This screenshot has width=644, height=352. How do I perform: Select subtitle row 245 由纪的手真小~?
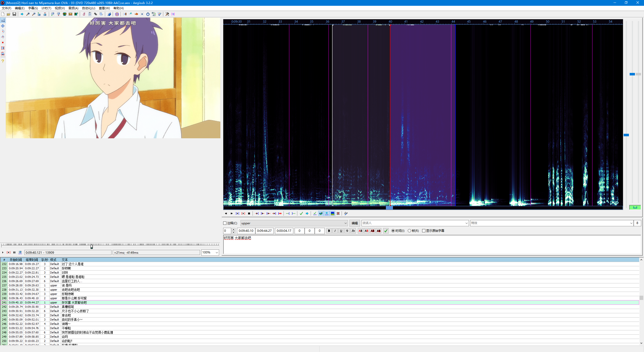pyautogui.click(x=319, y=320)
